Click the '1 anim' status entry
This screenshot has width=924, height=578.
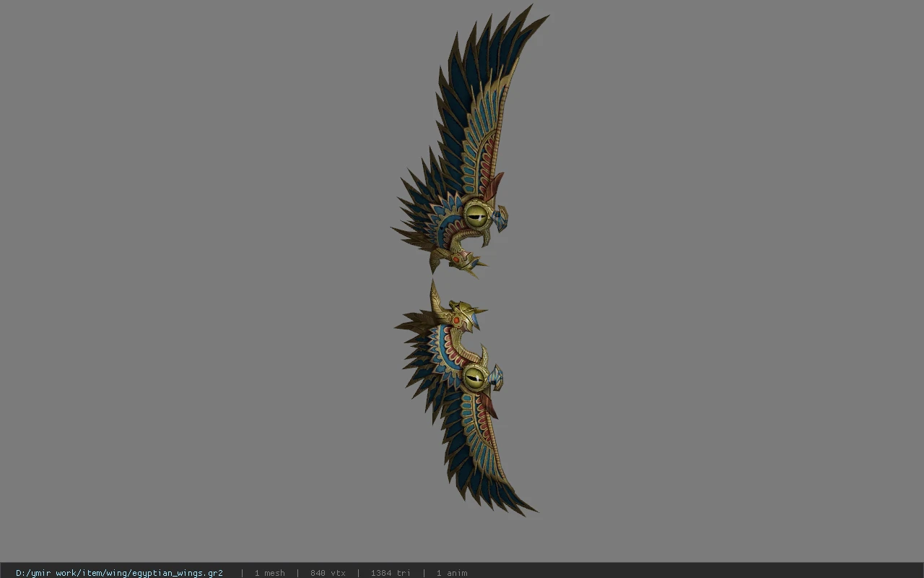(x=452, y=573)
